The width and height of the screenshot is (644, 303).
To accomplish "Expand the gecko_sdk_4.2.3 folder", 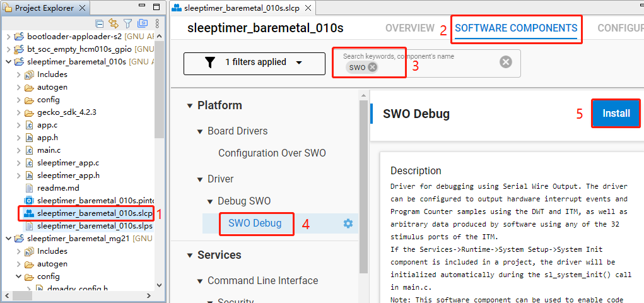I will 18,112.
